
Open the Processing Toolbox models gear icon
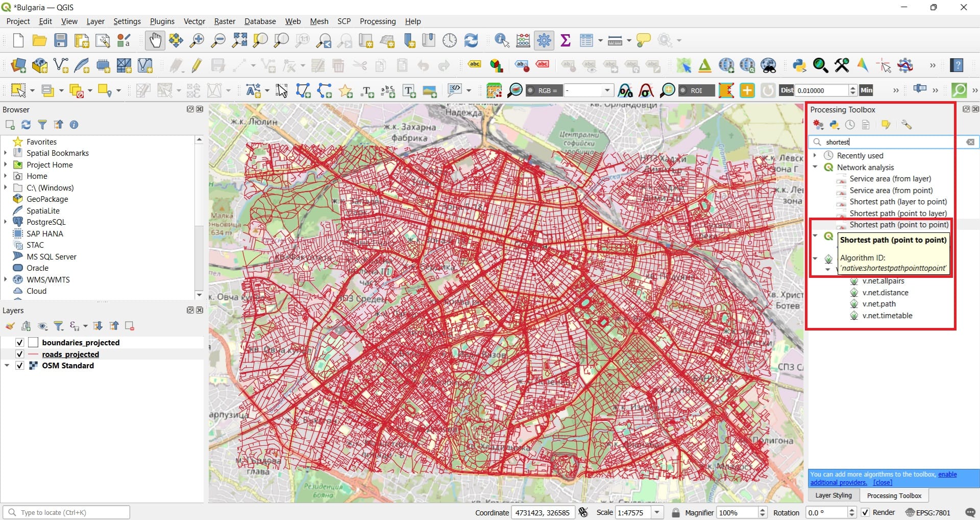pyautogui.click(x=818, y=125)
